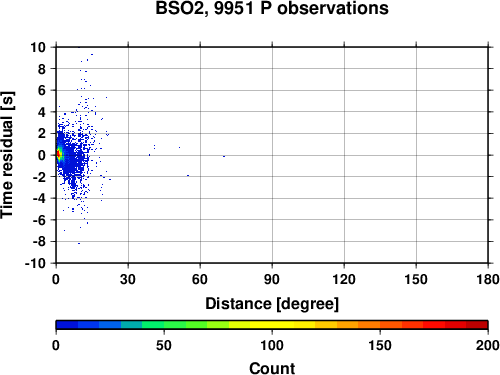Click the "Distance [degree]" axis label
This screenshot has height=375, width=500.
272,304
